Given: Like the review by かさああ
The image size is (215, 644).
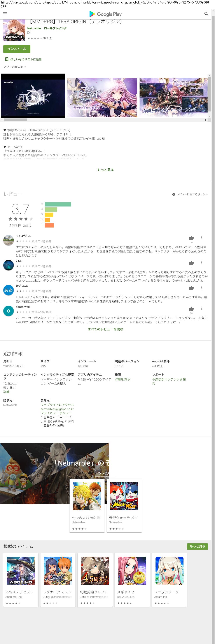Looking at the screenshot, I should pos(191,288).
